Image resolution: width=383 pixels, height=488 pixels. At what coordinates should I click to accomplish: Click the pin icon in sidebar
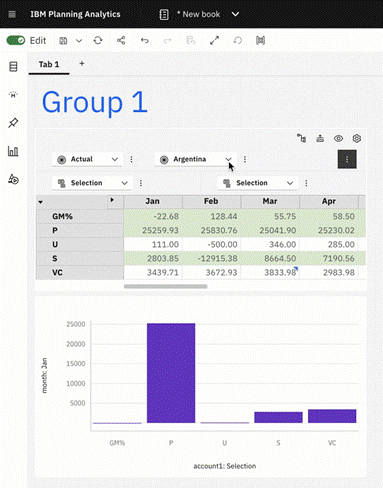[13, 123]
